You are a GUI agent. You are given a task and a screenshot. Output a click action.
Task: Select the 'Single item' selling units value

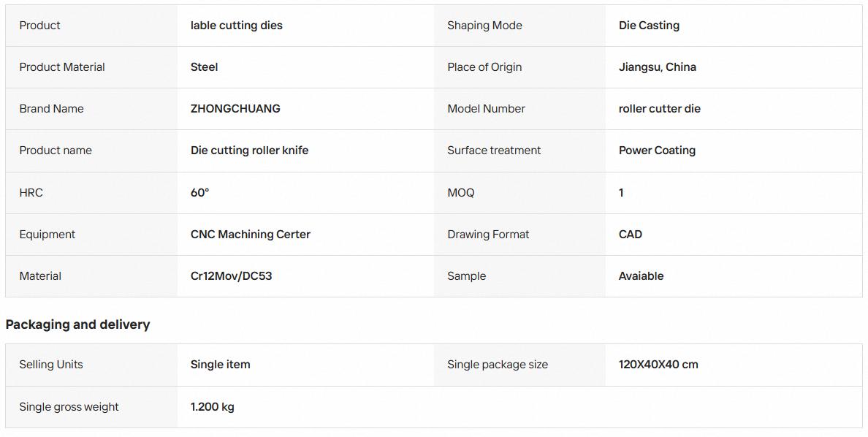click(x=221, y=365)
